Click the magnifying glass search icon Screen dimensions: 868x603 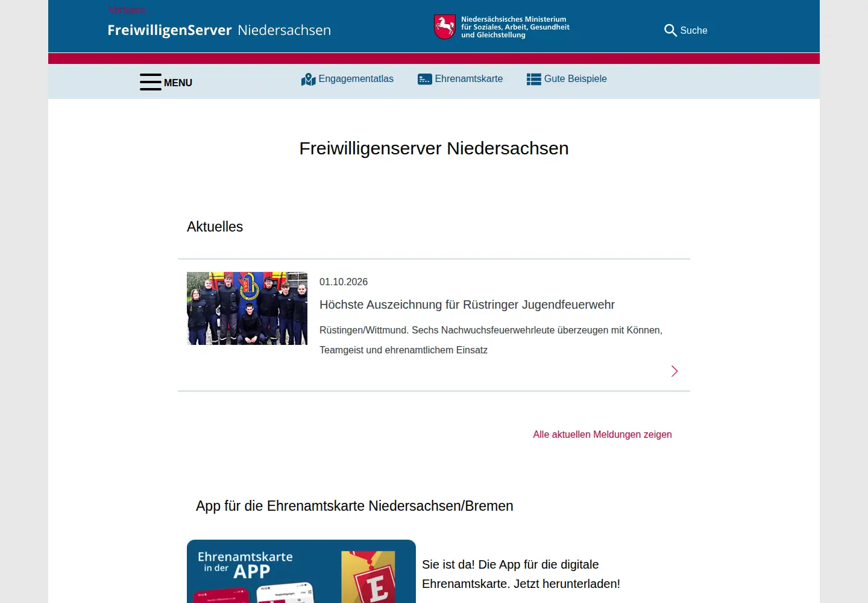tap(670, 30)
